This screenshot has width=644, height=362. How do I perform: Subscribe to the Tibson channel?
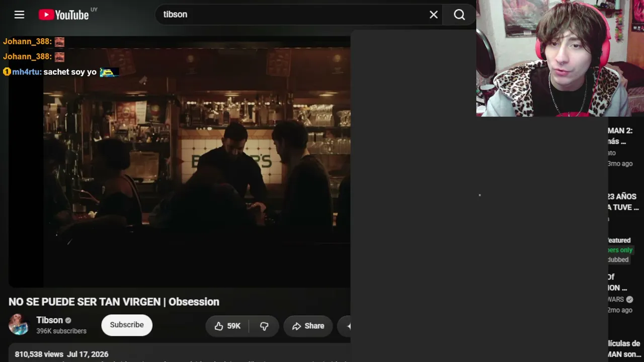pos(127,325)
